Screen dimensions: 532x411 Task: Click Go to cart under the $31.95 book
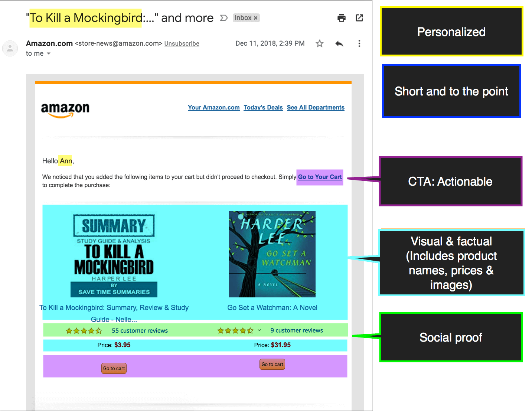point(272,364)
